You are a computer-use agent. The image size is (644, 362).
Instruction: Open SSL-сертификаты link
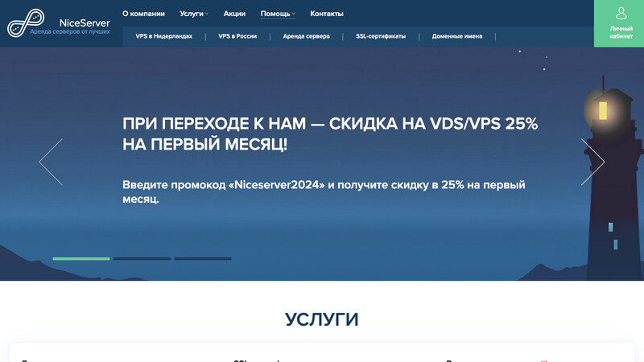click(x=381, y=36)
